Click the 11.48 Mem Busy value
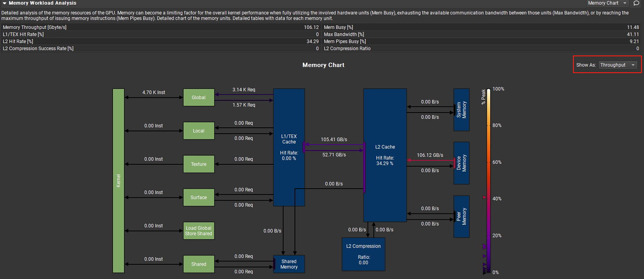Viewport: 644px width, 279px height. tap(633, 27)
